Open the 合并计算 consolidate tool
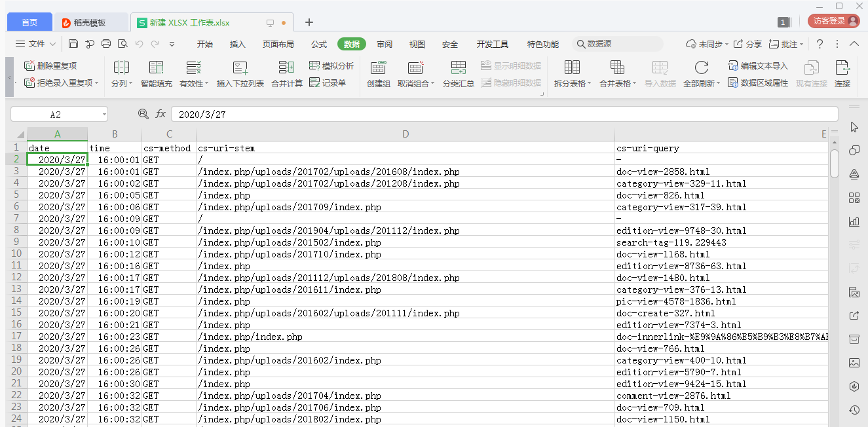Image resolution: width=868 pixels, height=427 pixels. [286, 67]
